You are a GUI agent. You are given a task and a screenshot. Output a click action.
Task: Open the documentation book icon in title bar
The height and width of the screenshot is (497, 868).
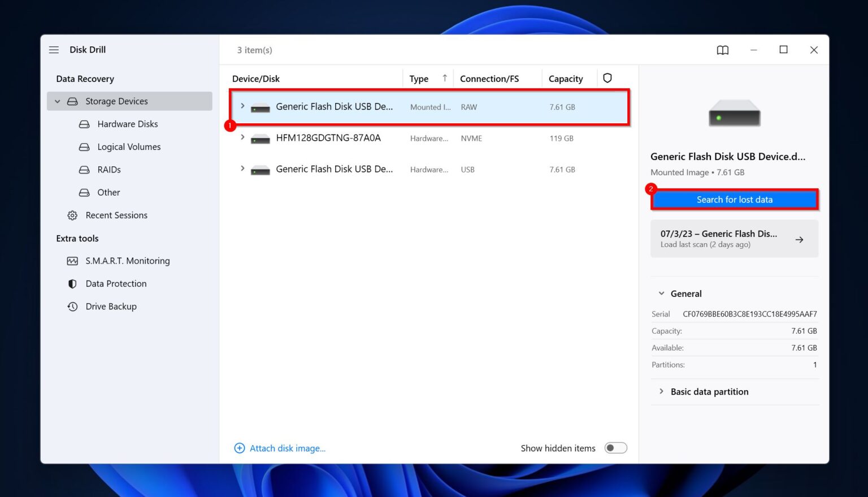click(722, 50)
